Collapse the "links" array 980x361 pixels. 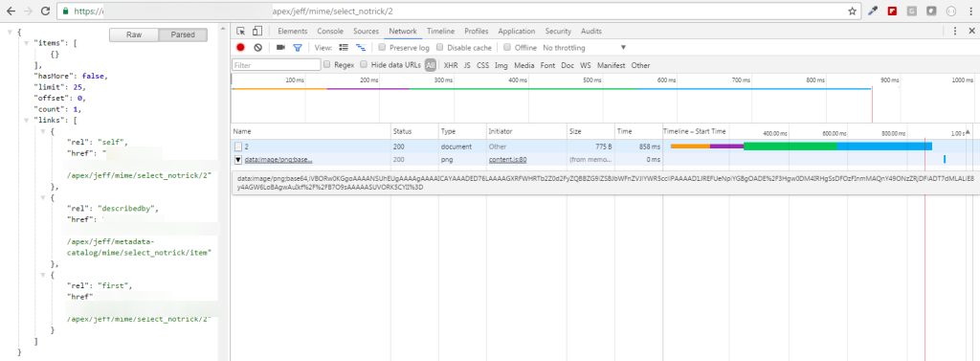[x=26, y=120]
